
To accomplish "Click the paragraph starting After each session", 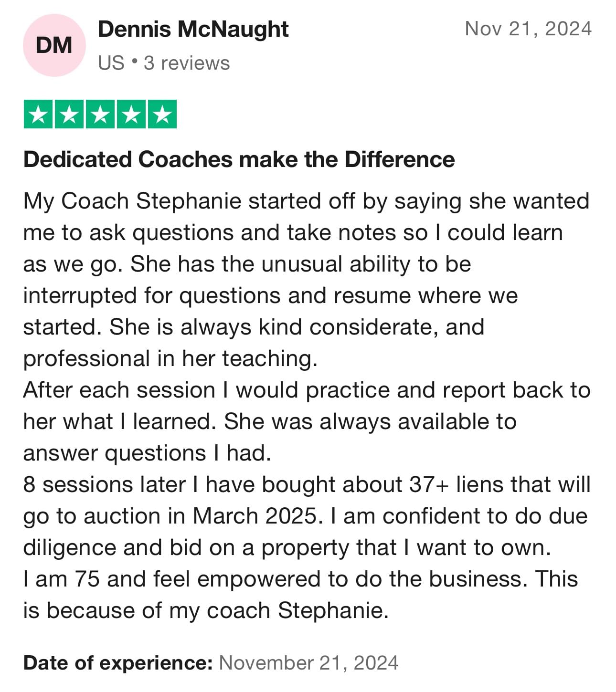I will point(306,421).
